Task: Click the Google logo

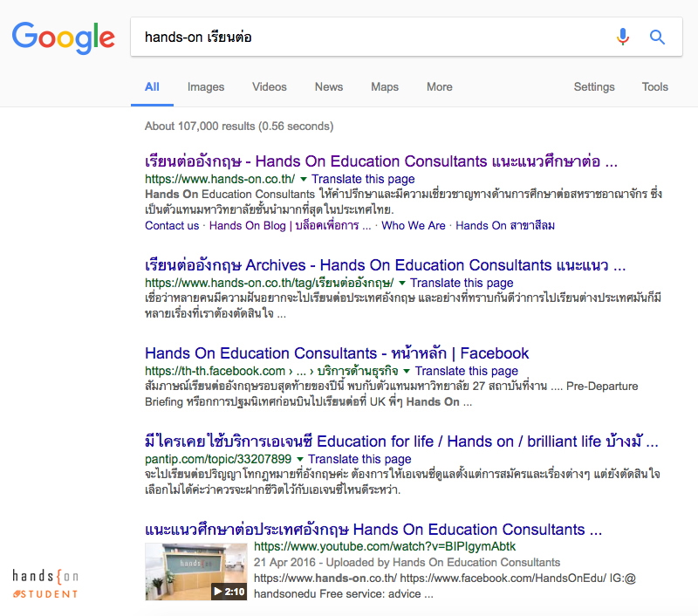Action: click(x=63, y=38)
